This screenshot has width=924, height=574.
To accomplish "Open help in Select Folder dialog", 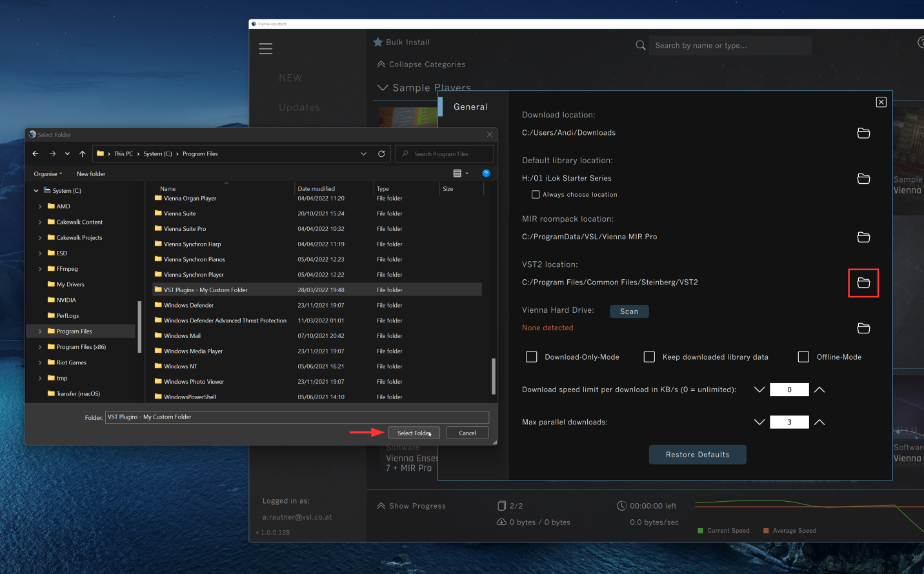I will click(x=487, y=173).
